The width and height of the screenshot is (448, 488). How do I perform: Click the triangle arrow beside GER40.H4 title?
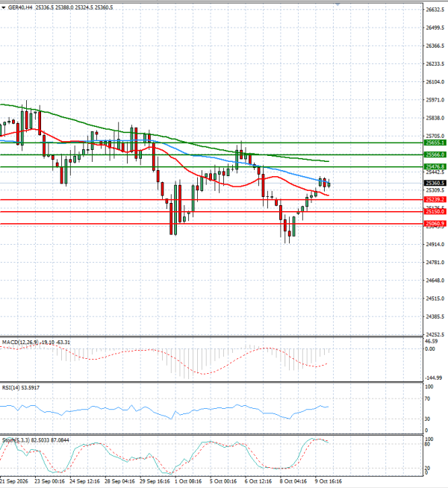(x=4, y=7)
